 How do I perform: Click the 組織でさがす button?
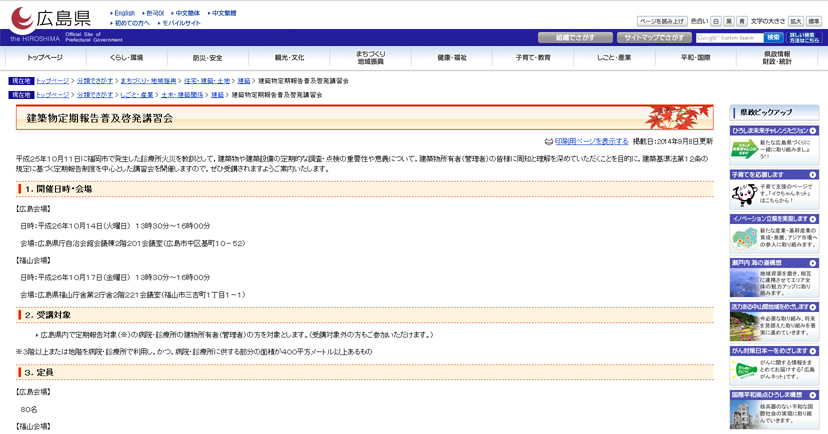[x=575, y=37]
